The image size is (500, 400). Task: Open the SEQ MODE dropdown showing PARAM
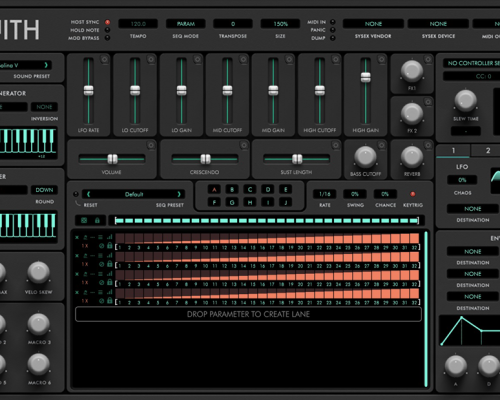pos(186,24)
